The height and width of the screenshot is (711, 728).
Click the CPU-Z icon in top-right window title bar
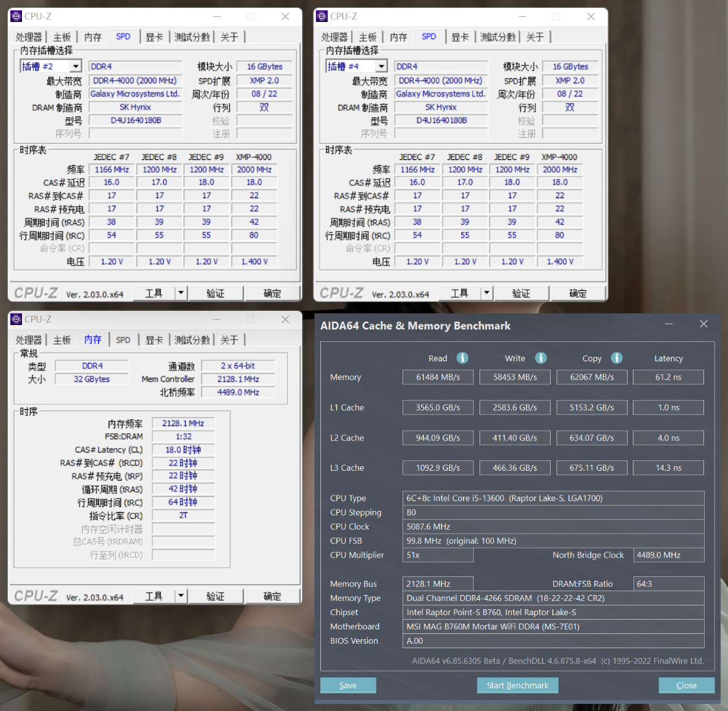point(322,16)
